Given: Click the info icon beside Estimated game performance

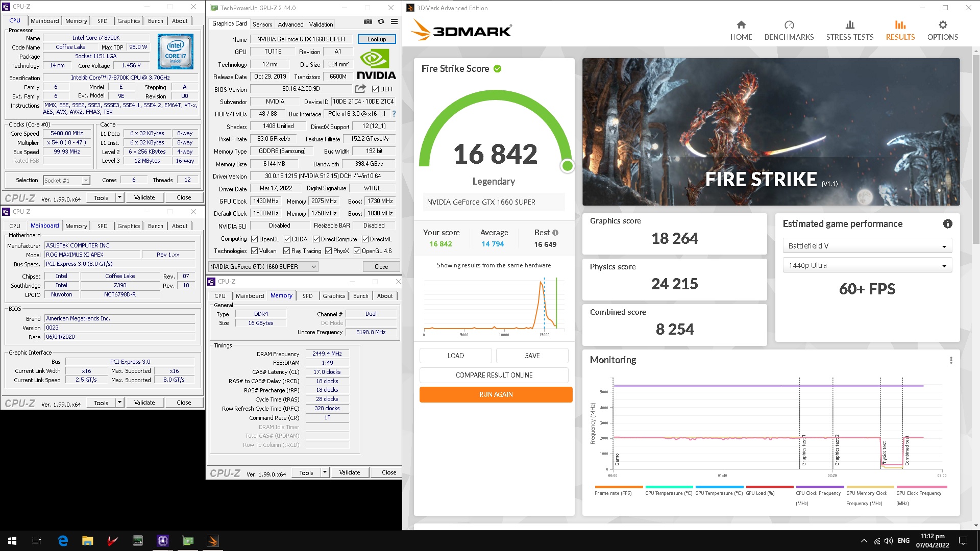Looking at the screenshot, I should [x=948, y=223].
